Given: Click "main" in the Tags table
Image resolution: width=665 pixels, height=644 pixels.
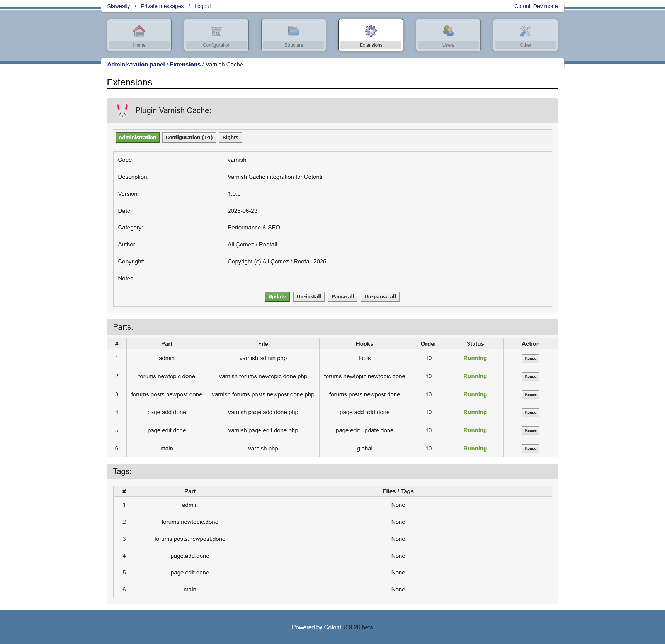Looking at the screenshot, I should (190, 590).
